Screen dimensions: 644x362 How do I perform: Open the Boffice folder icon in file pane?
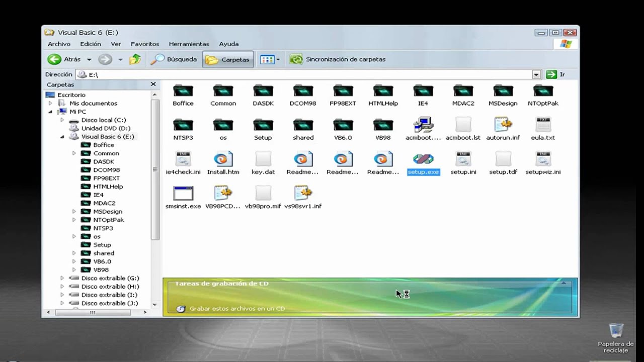click(x=183, y=91)
